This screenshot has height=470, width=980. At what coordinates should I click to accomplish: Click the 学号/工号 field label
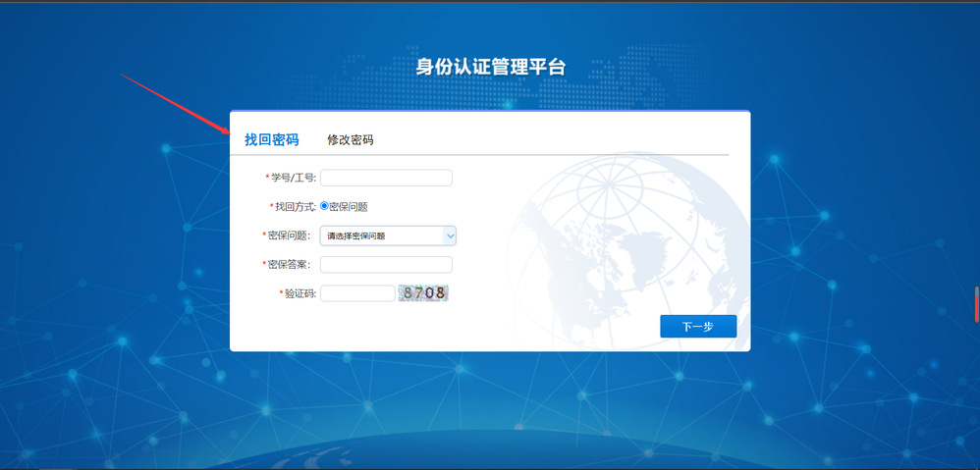(293, 179)
